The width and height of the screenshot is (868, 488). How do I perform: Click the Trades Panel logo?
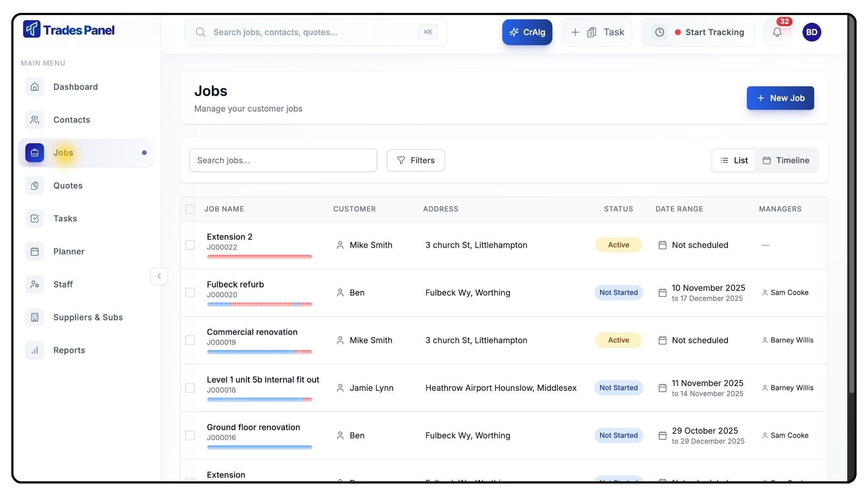[69, 30]
